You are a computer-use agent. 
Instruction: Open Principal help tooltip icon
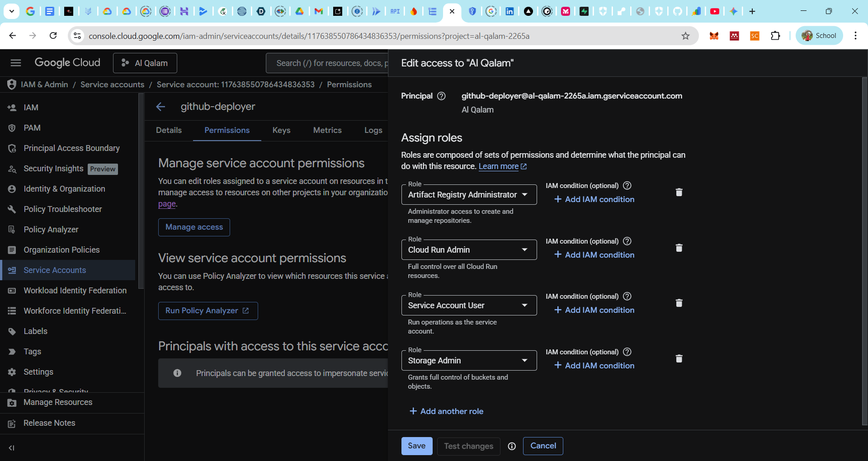coord(442,96)
